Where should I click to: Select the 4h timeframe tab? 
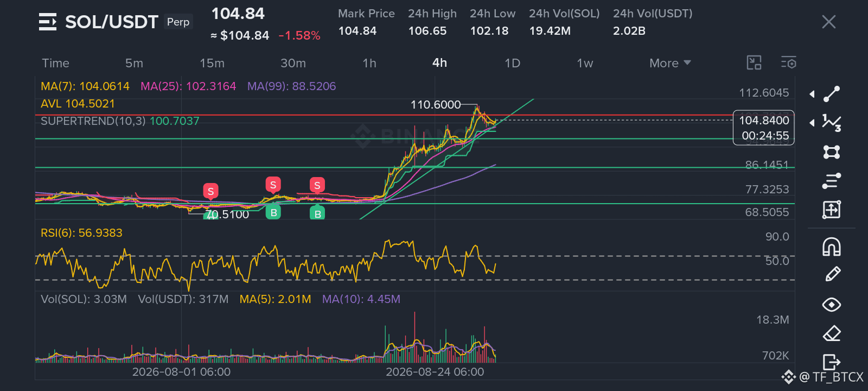(x=440, y=63)
